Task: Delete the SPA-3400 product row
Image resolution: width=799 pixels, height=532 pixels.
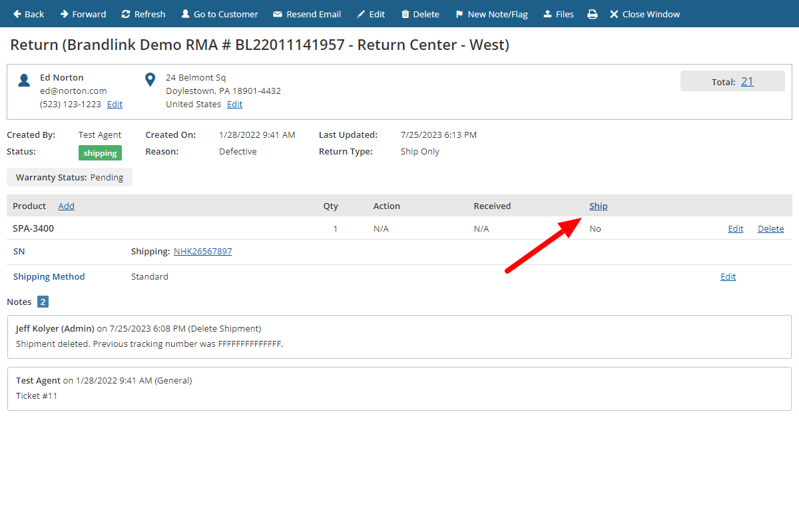Action: pos(770,228)
